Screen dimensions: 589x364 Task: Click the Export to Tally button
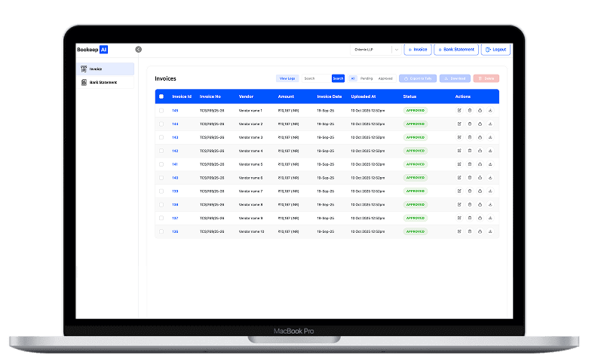coord(418,78)
